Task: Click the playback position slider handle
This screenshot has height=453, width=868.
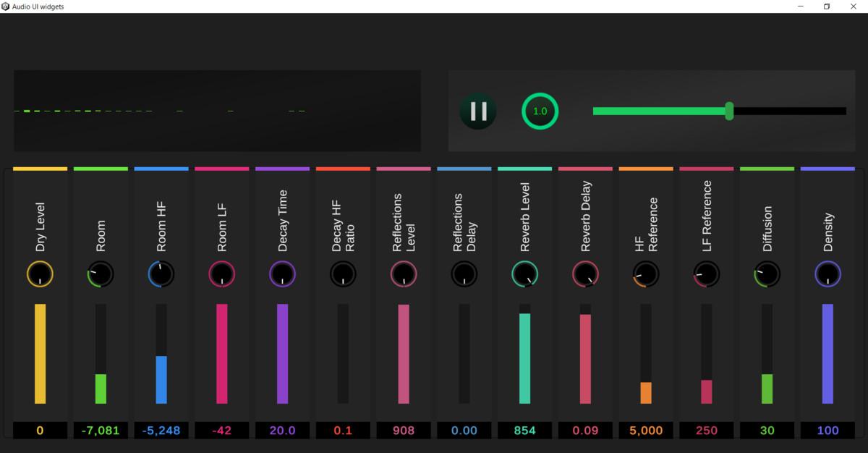Action: (729, 111)
